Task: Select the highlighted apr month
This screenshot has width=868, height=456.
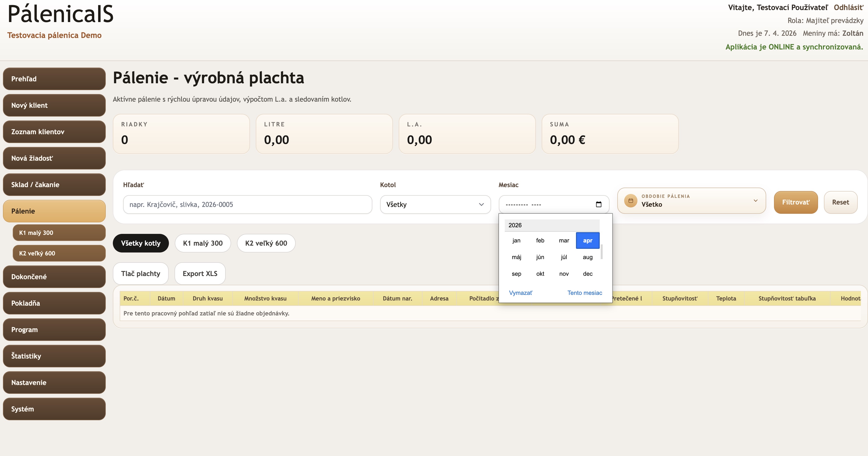Action: tap(588, 240)
